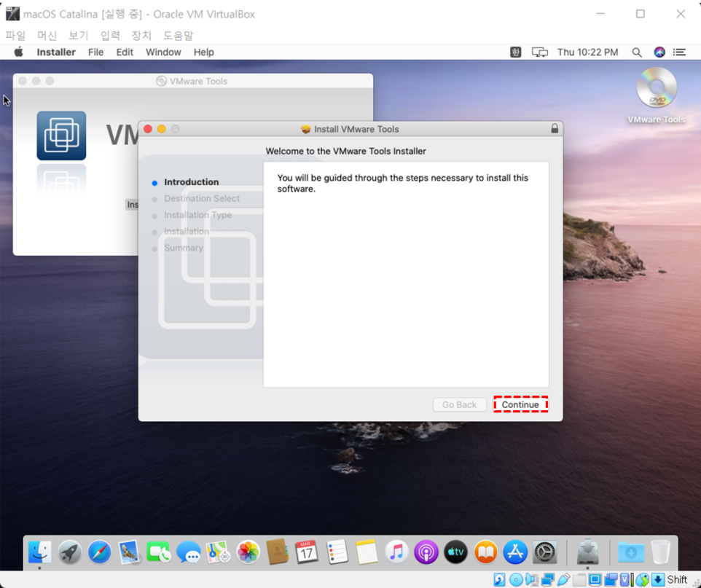Open Maps from the Dock
701x588 pixels.
[218, 552]
